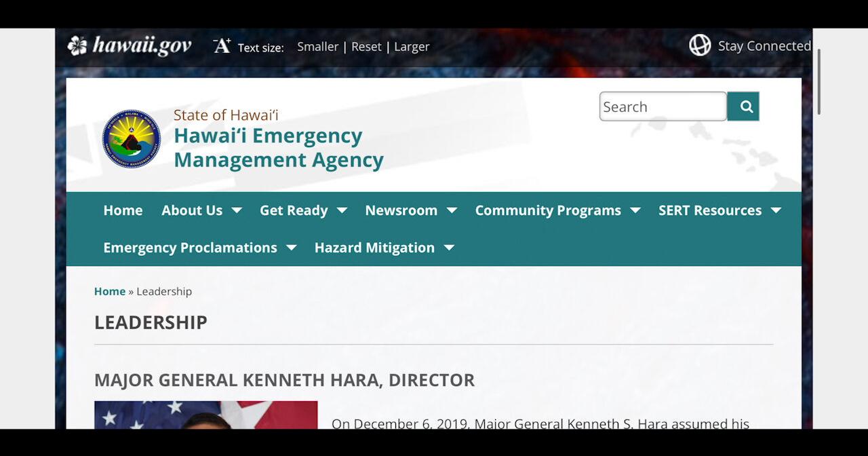Click the magnifying glass search button

[x=743, y=107]
